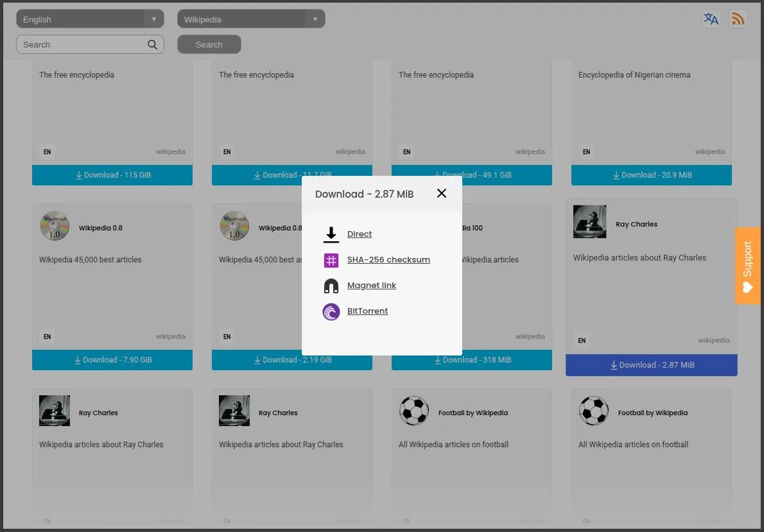
Task: Click 'Wikipedia articles about Ray Charles' on highlighted card
Action: [639, 258]
